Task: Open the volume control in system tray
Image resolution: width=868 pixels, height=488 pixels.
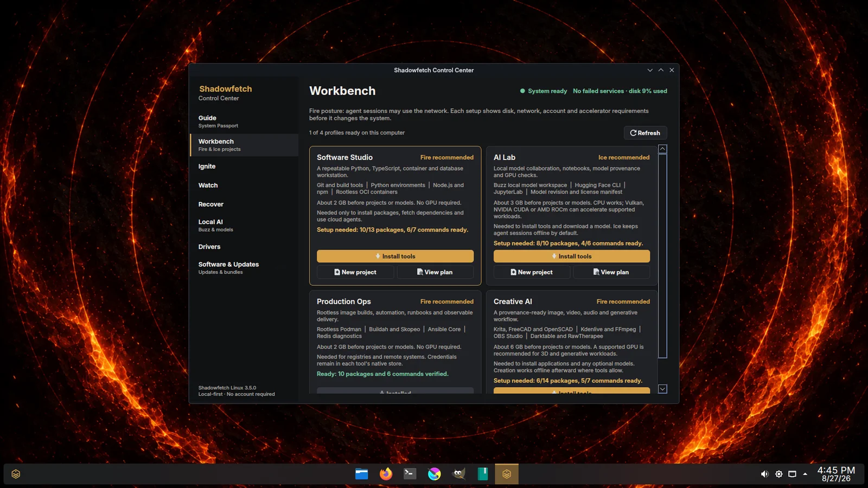Action: coord(764,474)
